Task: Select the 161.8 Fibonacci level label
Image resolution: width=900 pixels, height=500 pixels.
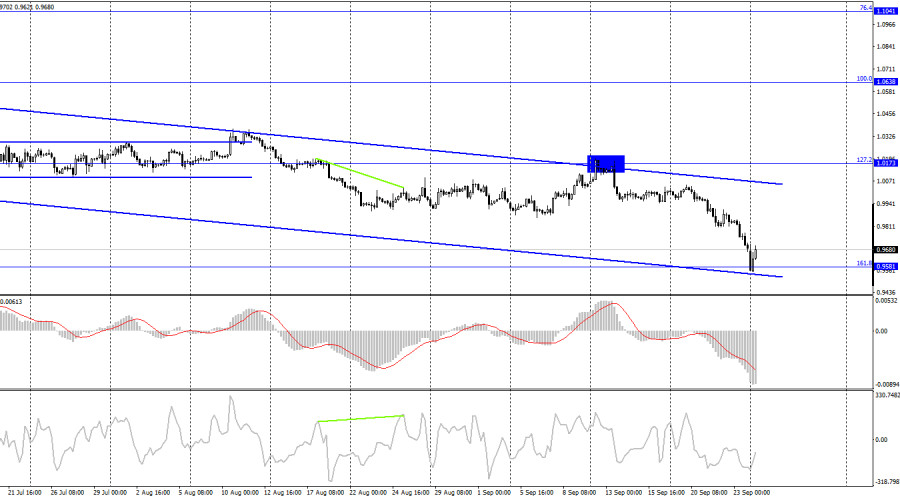Action: [x=864, y=263]
